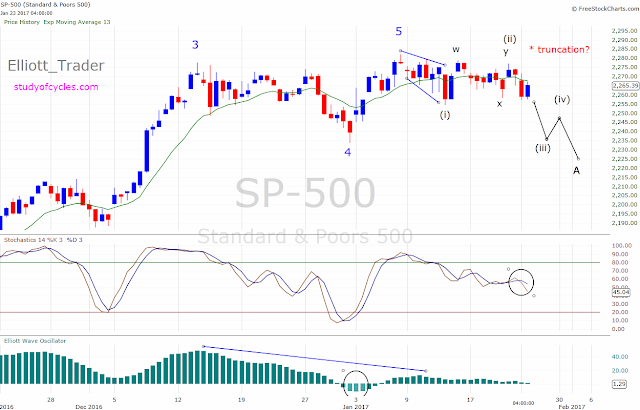Select the '(i)' wave label
The width and height of the screenshot is (640, 410).
click(445, 115)
